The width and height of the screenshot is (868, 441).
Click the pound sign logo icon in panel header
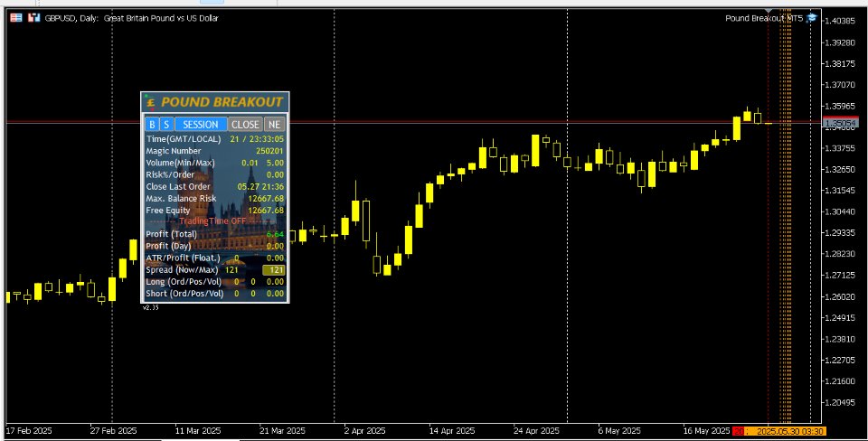click(x=151, y=102)
